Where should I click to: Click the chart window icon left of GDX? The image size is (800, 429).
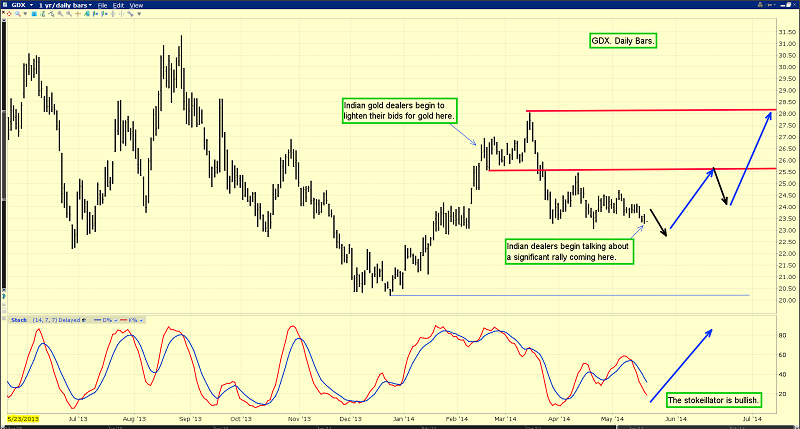5,5
